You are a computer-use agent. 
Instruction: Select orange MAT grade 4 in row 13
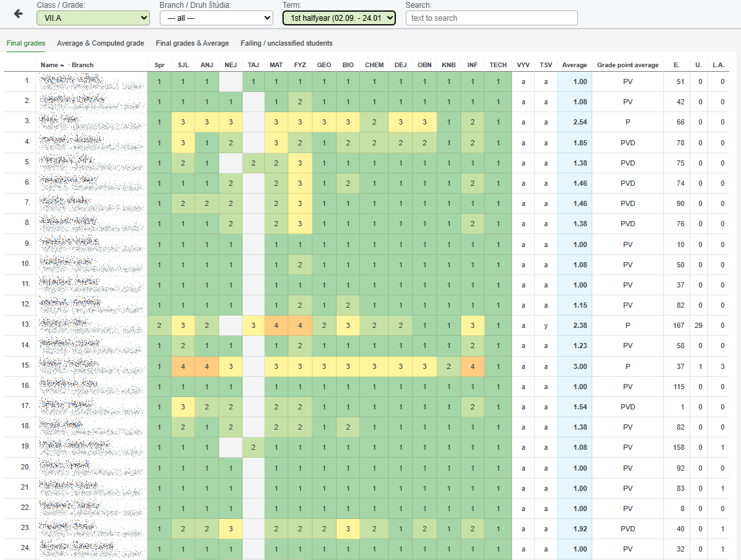[x=276, y=325]
